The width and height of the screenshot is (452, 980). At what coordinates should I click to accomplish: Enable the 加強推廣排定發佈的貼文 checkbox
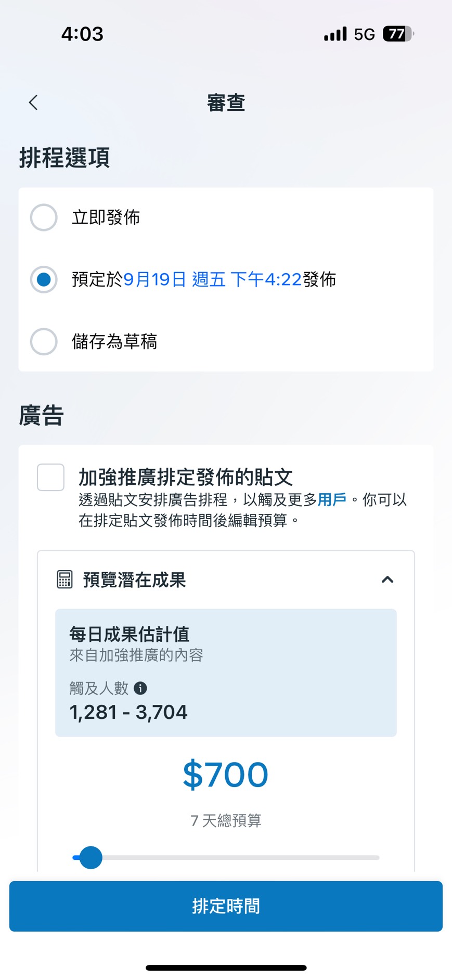tap(51, 477)
